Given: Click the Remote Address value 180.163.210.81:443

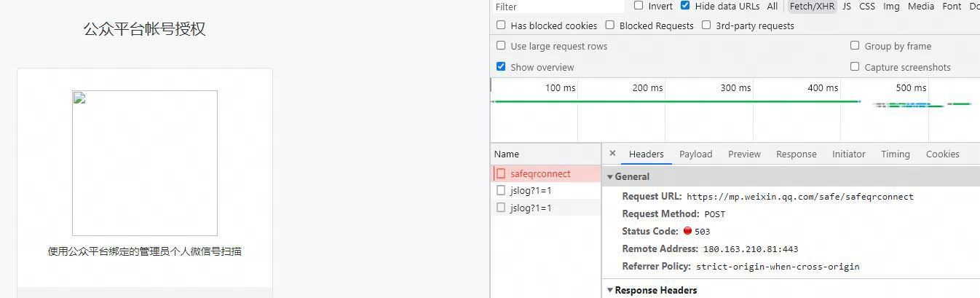Looking at the screenshot, I should (x=751, y=249).
